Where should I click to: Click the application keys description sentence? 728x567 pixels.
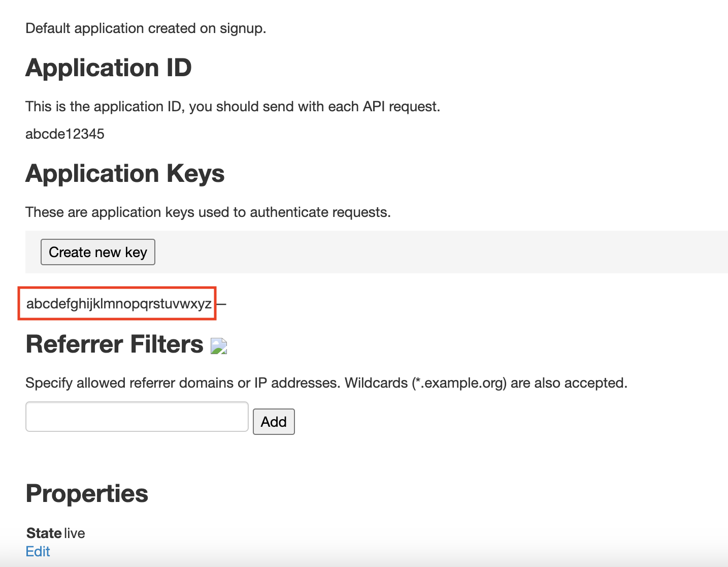click(x=208, y=212)
